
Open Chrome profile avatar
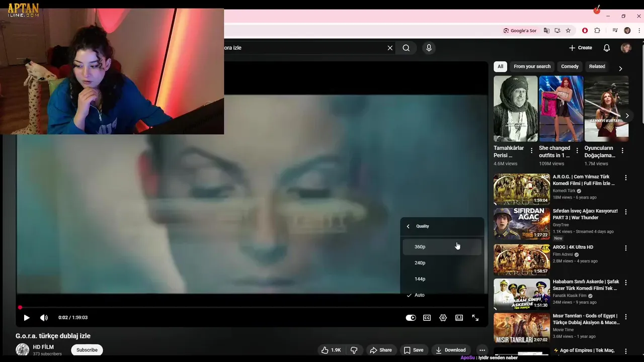[x=627, y=31]
